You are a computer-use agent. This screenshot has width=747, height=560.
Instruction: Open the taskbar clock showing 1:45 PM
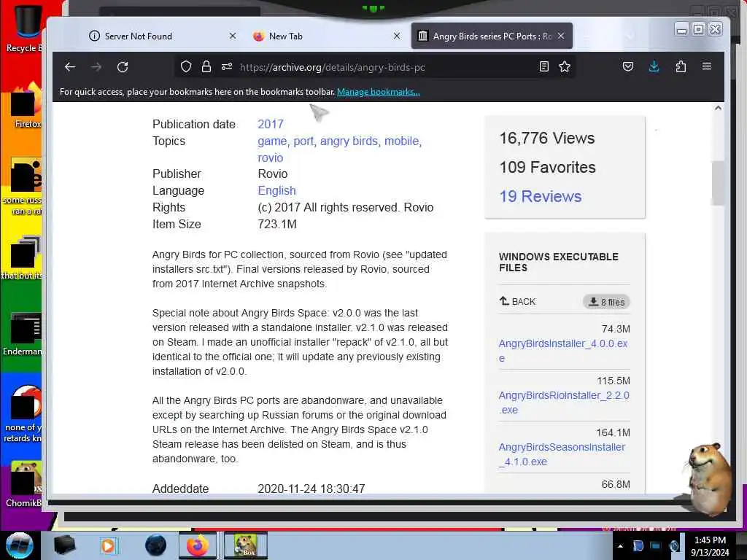[x=710, y=546]
